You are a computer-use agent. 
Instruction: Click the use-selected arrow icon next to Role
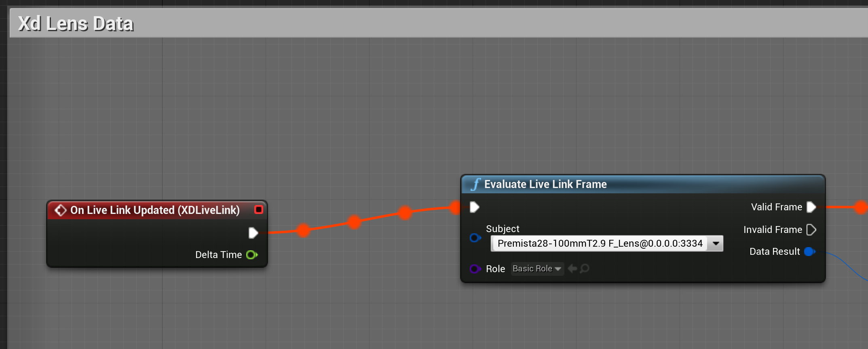(572, 269)
